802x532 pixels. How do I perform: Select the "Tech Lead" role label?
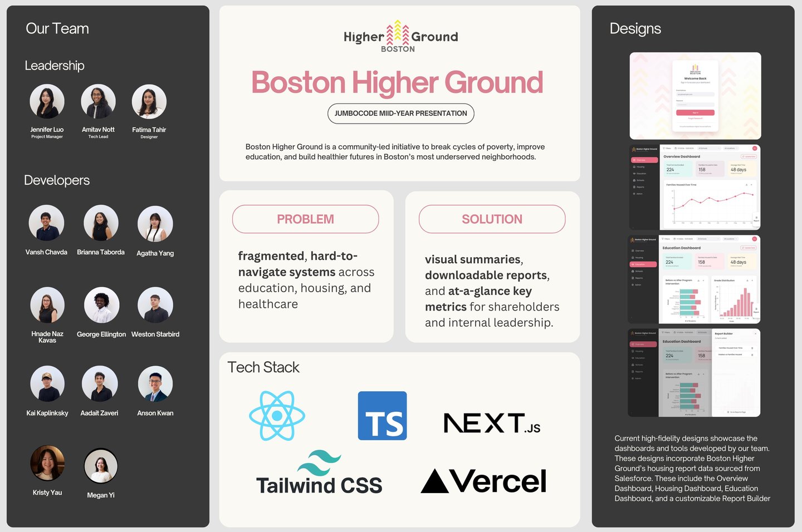(98, 137)
